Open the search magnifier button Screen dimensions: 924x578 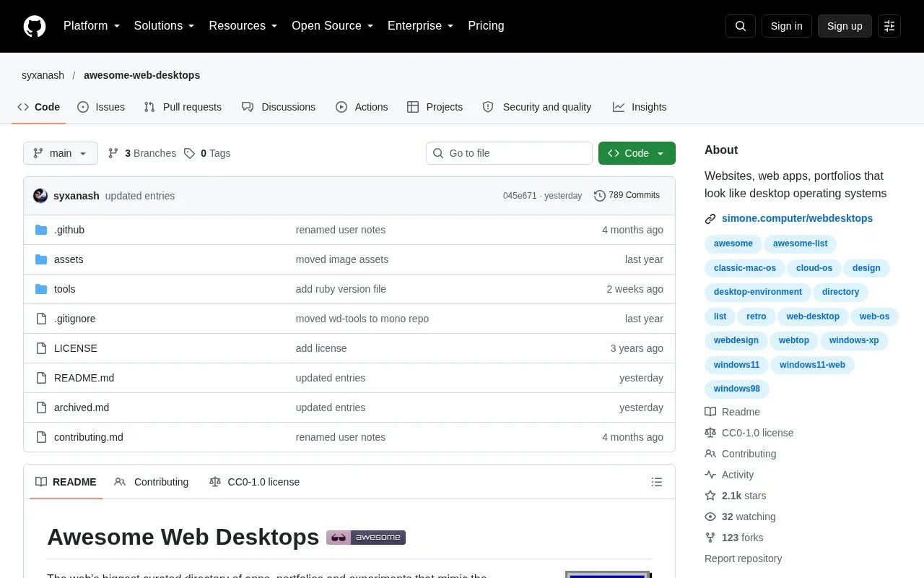[741, 26]
